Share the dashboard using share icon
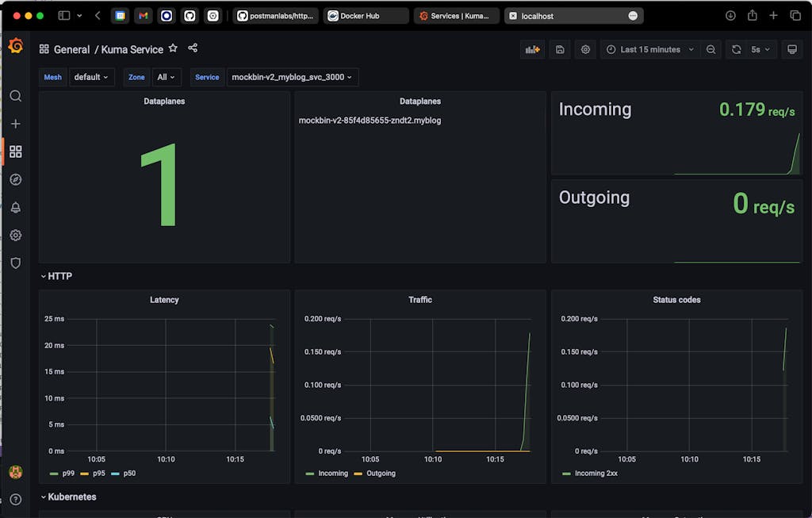Image resolution: width=812 pixels, height=518 pixels. tap(193, 48)
